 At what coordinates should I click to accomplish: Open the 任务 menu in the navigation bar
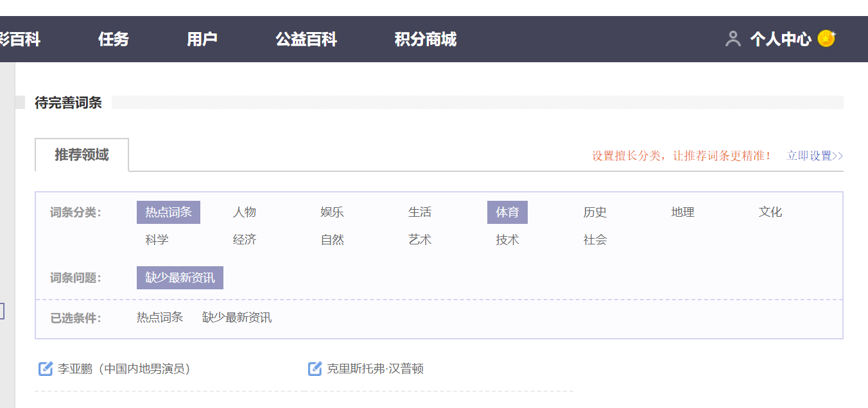point(113,39)
